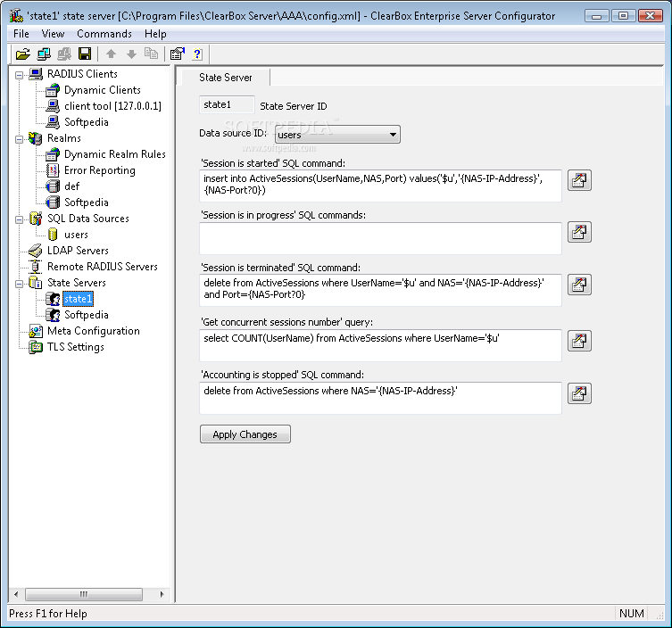Open editor for 'Session is terminated' SQL command
Screen dimensions: 672x628
coord(579,285)
